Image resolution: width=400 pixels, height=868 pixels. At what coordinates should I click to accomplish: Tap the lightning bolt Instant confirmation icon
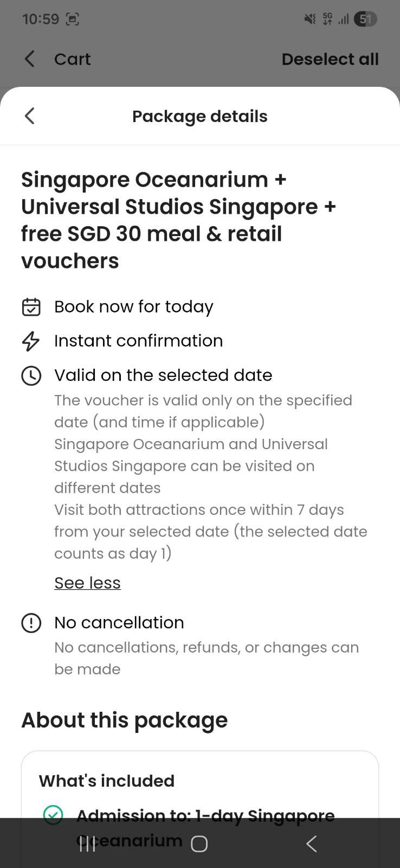31,341
